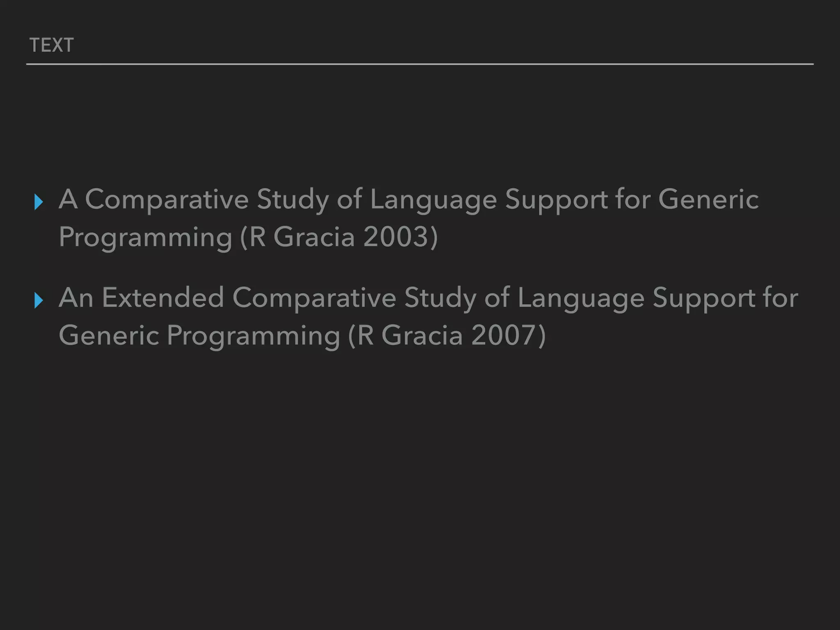
Task: Click the horizontal divider line under the title
Action: click(420, 64)
